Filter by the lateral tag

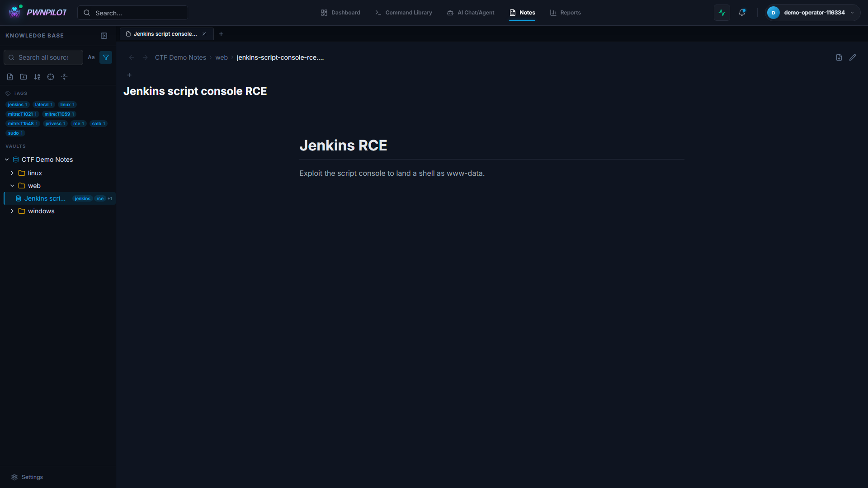(x=44, y=104)
